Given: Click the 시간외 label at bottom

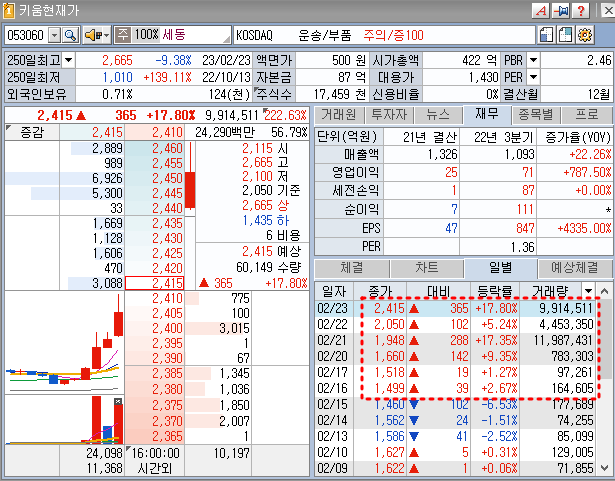Looking at the screenshot, I should tap(155, 468).
